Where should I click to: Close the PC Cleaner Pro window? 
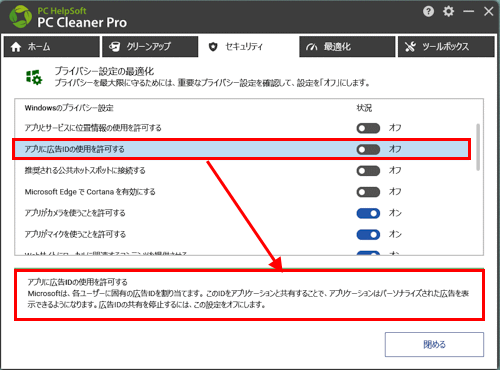[x=489, y=12]
